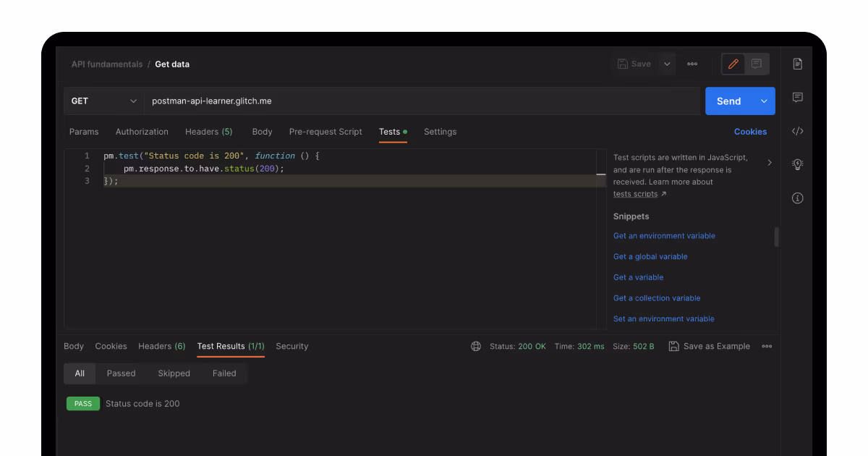Open the GET method dropdown
Screen dimensions: 868x456
[x=104, y=101]
